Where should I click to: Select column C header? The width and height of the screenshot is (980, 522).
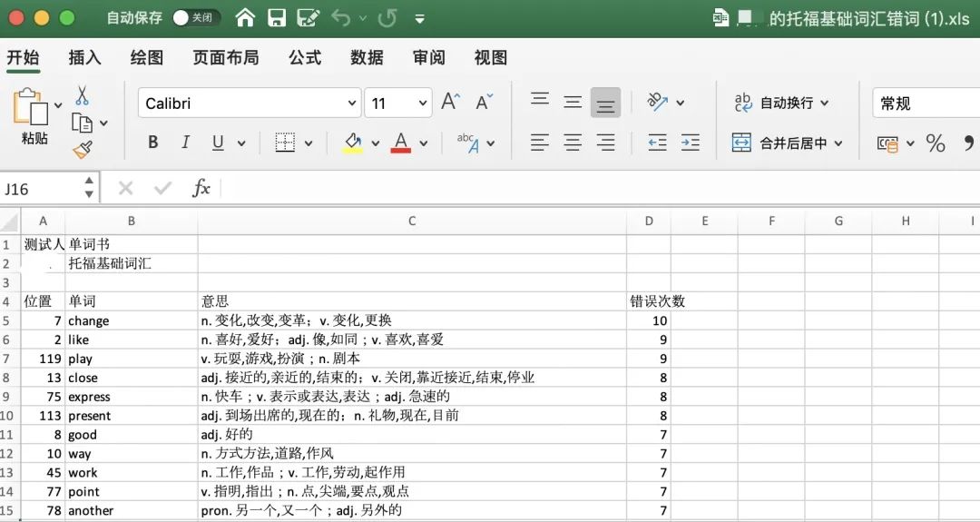tap(412, 221)
